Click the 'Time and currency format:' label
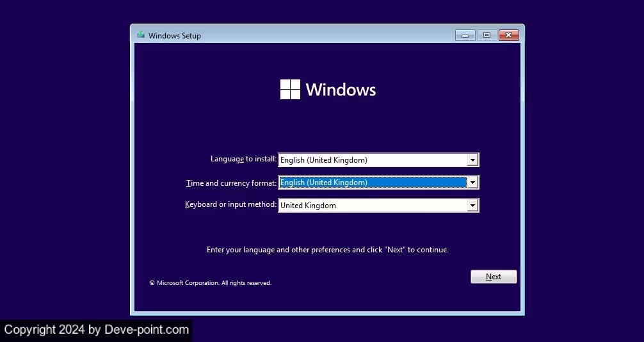Screen dimensions: 644x342 [x=231, y=183]
